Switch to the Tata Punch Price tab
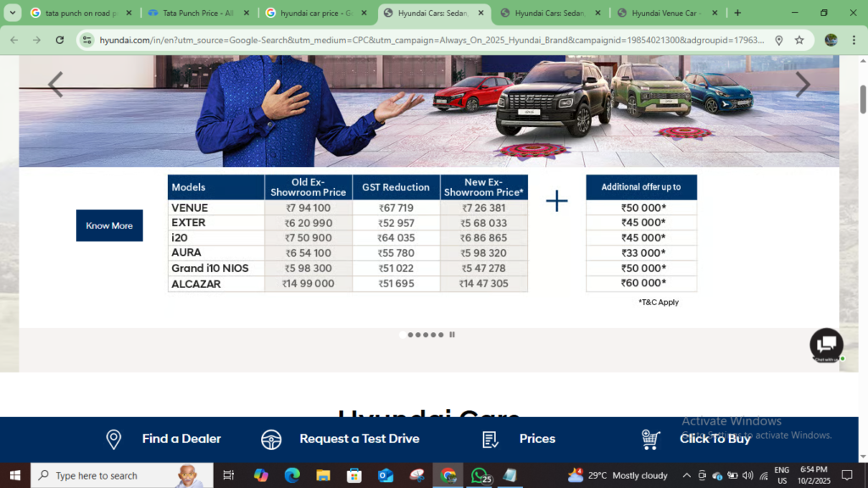The image size is (868, 488). coord(197,13)
